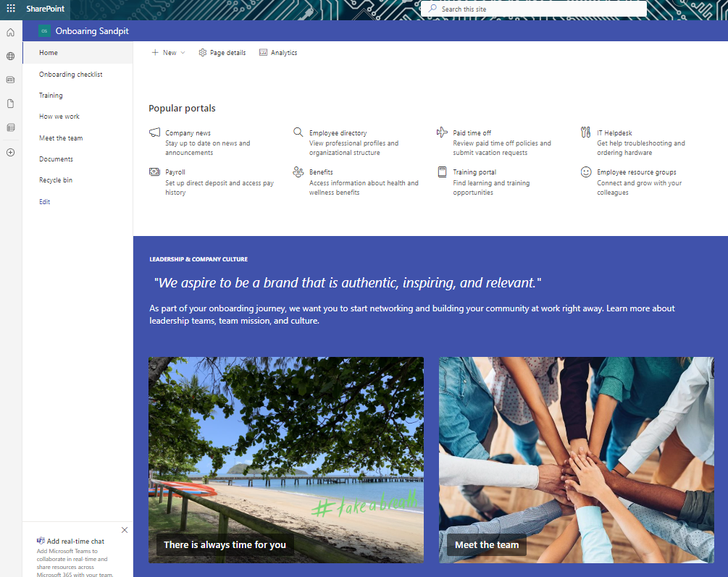This screenshot has height=577, width=728.
Task: Open the IT Helpdesk icon
Action: pos(587,133)
